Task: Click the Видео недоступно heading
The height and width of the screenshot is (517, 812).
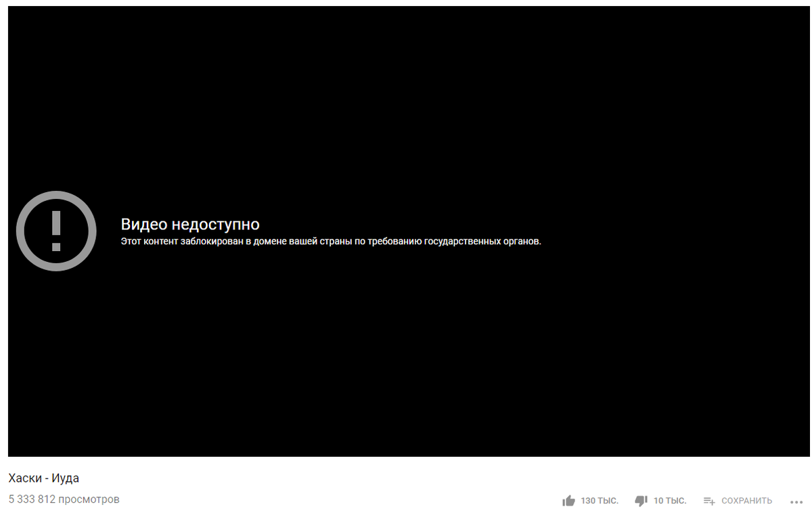Action: (x=190, y=224)
